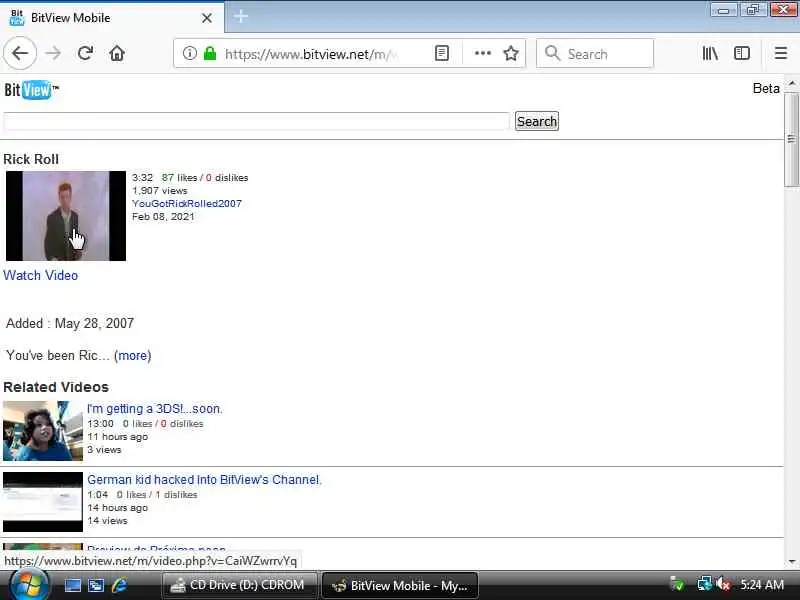Minimize the Firefox window
The height and width of the screenshot is (600, 800).
(x=723, y=10)
